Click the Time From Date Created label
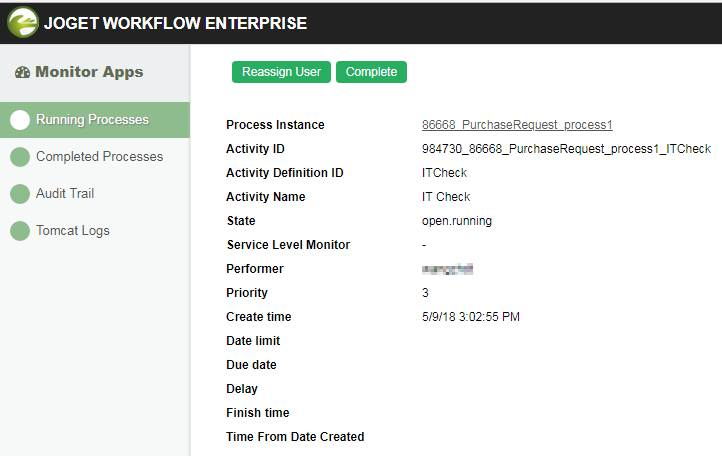 (x=295, y=437)
